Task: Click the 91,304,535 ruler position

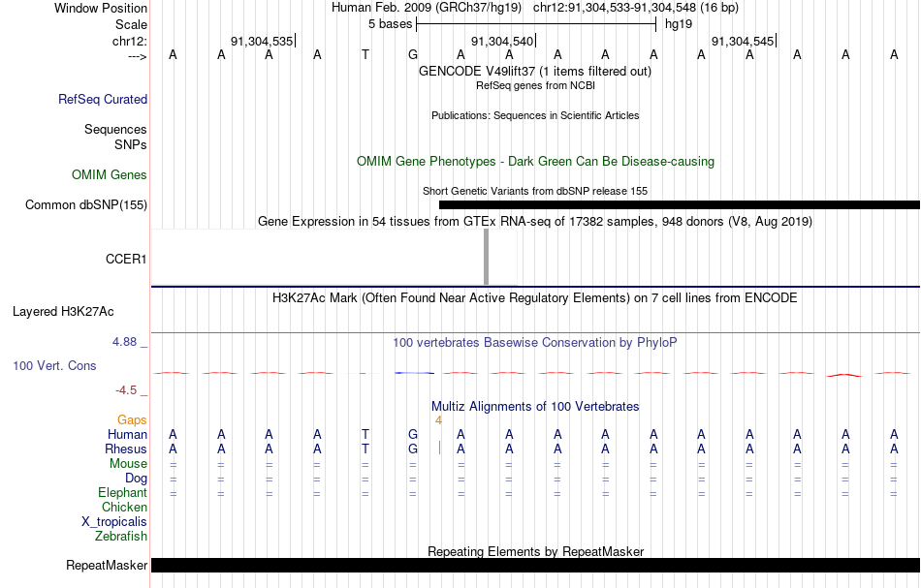Action: (262, 41)
